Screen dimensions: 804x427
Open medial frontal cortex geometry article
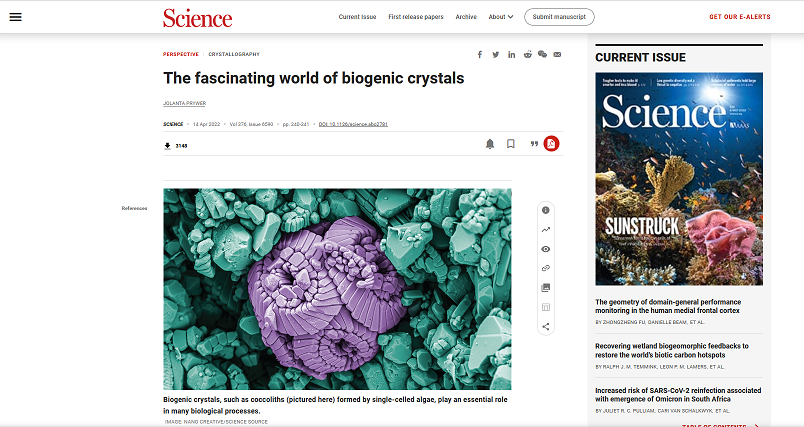click(x=668, y=307)
